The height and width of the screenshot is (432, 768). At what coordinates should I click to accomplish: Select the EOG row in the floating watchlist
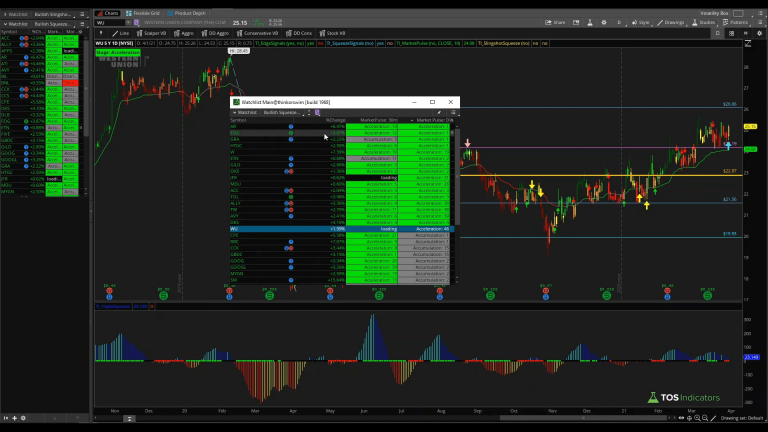[342, 133]
